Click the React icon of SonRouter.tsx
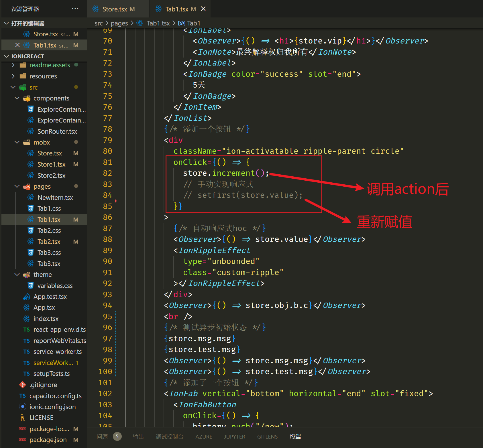This screenshot has height=448, width=483. click(x=31, y=131)
